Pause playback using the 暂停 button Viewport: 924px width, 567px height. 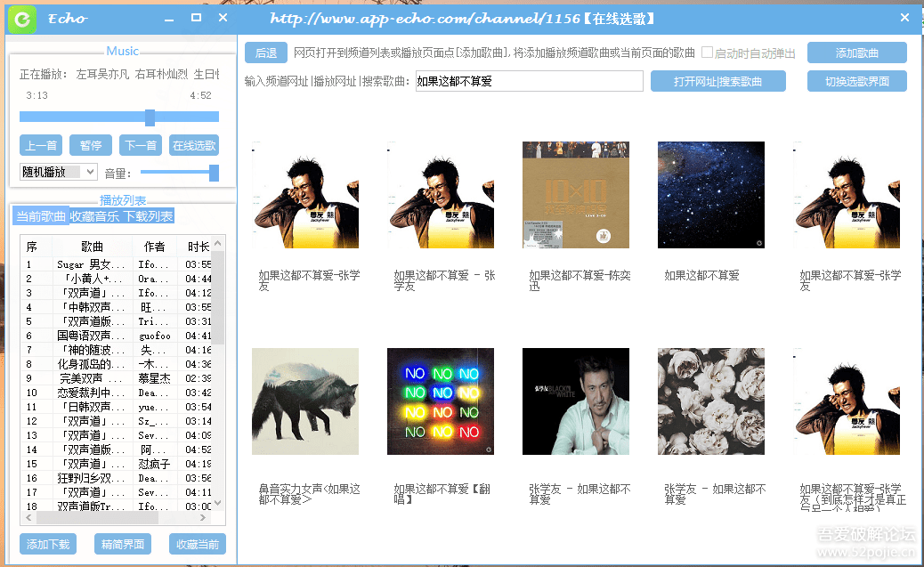coord(91,145)
